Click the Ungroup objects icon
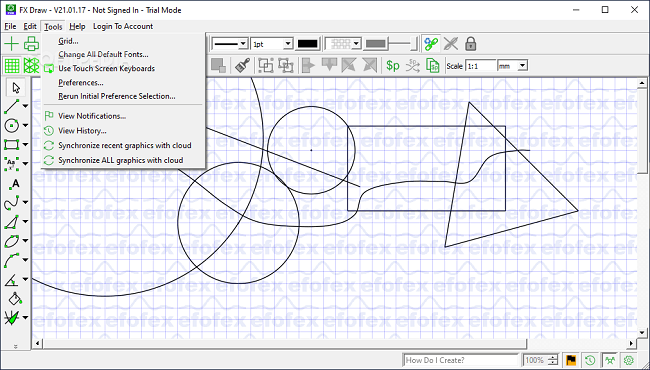 click(x=286, y=65)
